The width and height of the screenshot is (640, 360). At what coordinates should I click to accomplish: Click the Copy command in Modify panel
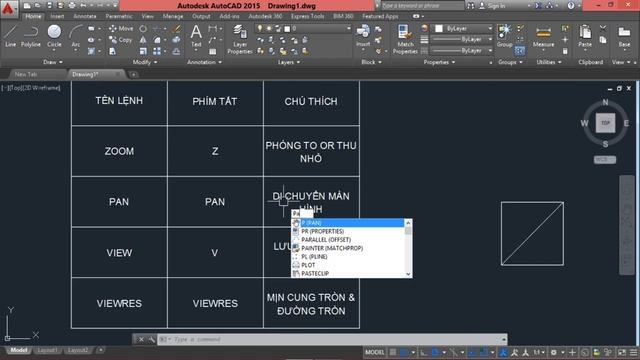click(x=120, y=40)
